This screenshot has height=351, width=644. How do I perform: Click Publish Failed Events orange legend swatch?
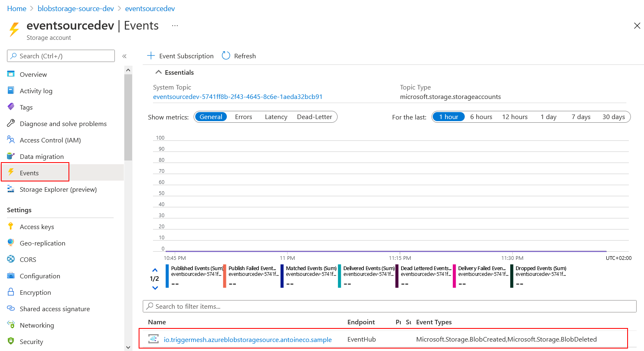pyautogui.click(x=225, y=276)
